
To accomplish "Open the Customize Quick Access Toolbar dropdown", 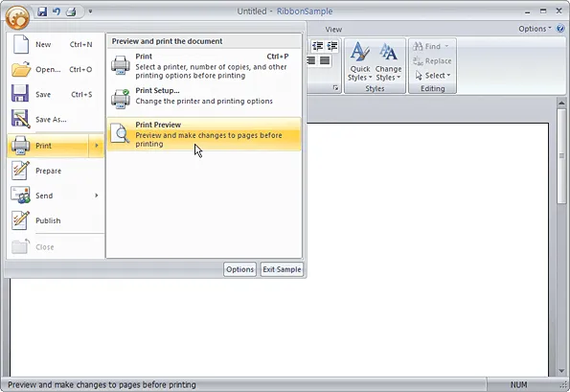I will pyautogui.click(x=90, y=12).
